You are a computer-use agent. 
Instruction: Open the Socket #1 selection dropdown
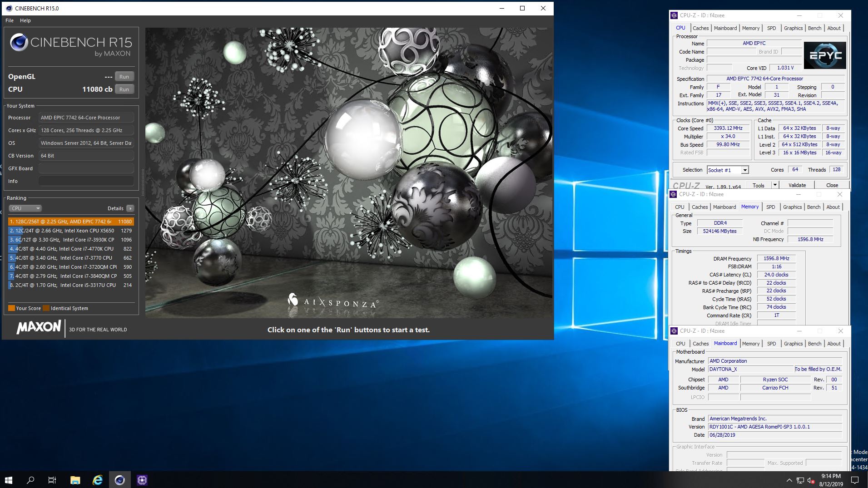pos(728,170)
